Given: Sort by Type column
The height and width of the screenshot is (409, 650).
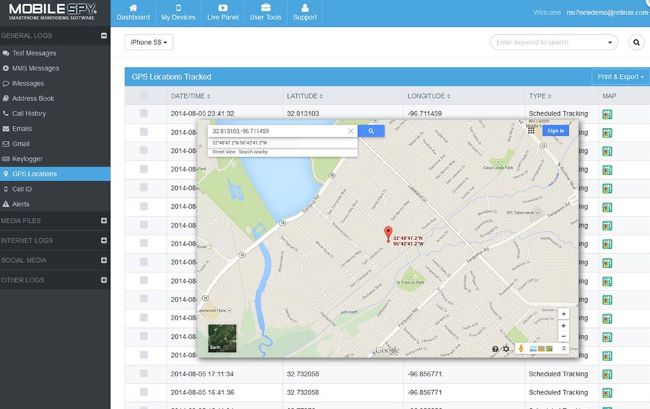Looking at the screenshot, I should tap(540, 96).
